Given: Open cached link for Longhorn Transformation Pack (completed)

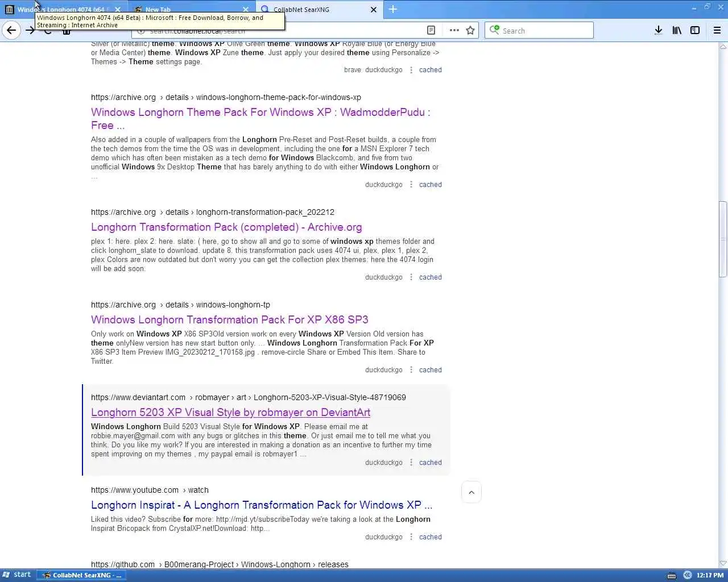Looking at the screenshot, I should (x=431, y=277).
